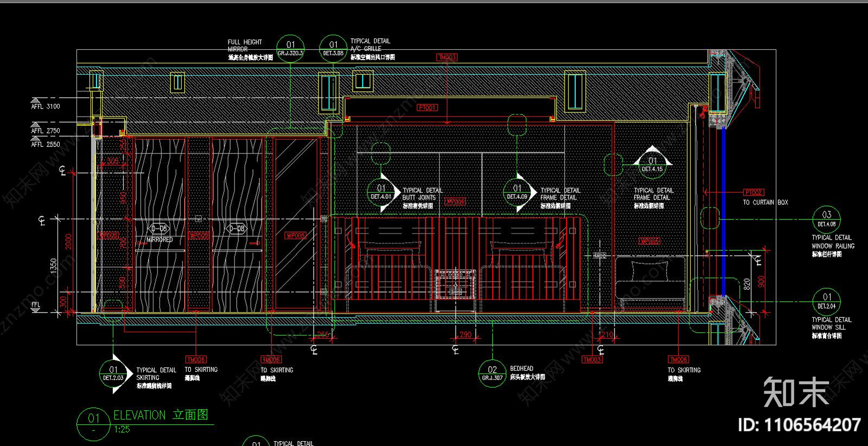The image size is (868, 446).
Task: Select the red PT001 material tag
Action: tap(427, 107)
